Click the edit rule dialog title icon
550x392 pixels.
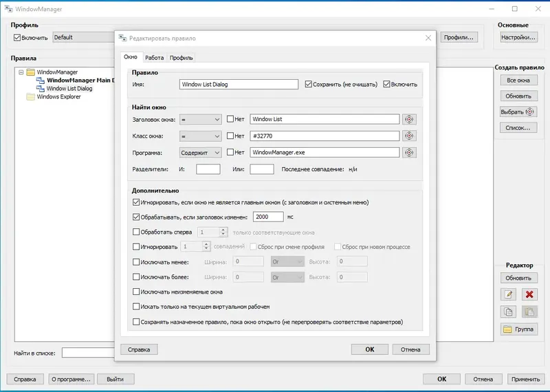point(122,38)
